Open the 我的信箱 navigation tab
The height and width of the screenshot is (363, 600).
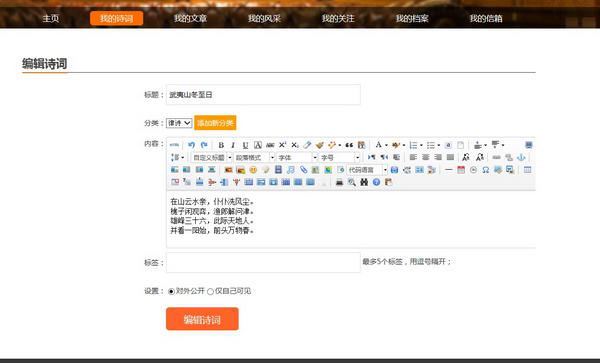(x=486, y=18)
